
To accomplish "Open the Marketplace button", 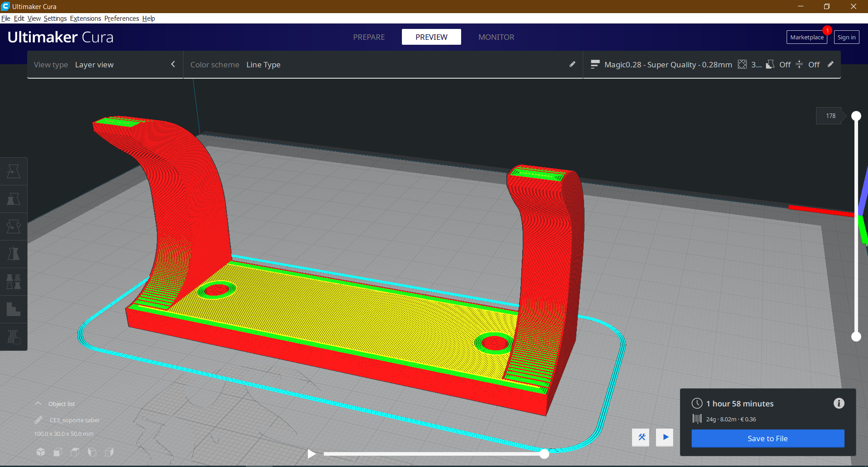I will 807,37.
